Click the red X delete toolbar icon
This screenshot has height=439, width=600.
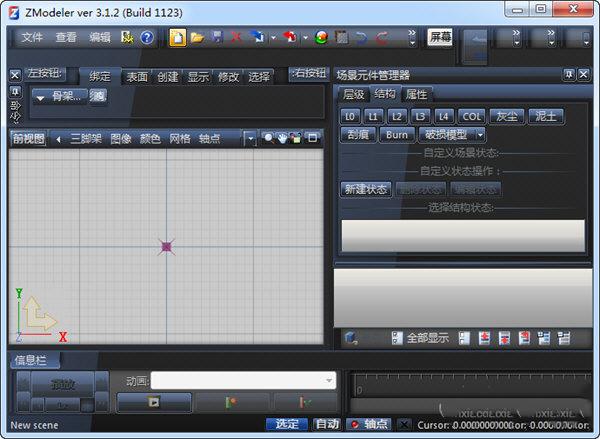coord(237,37)
